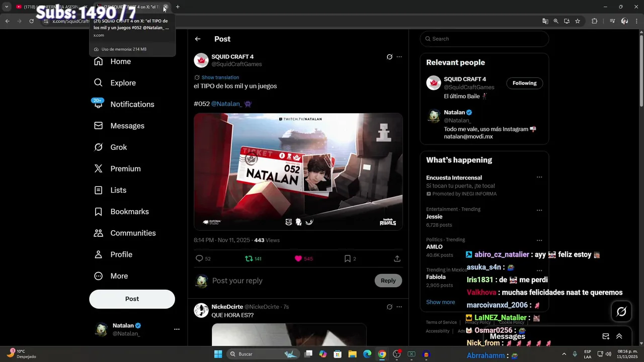644x362 pixels.
Task: Open Explore in the sidebar
Action: click(115, 83)
